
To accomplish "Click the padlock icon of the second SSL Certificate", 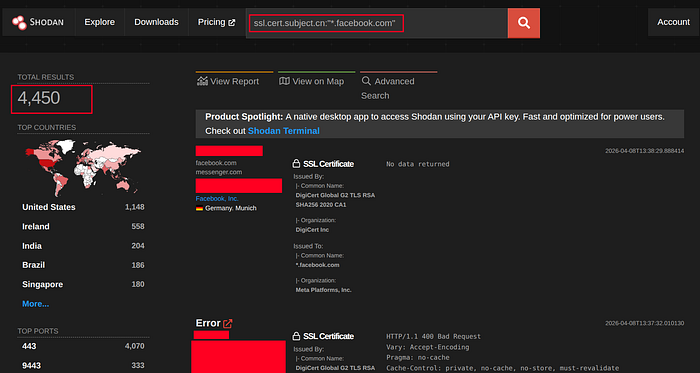I will (296, 336).
